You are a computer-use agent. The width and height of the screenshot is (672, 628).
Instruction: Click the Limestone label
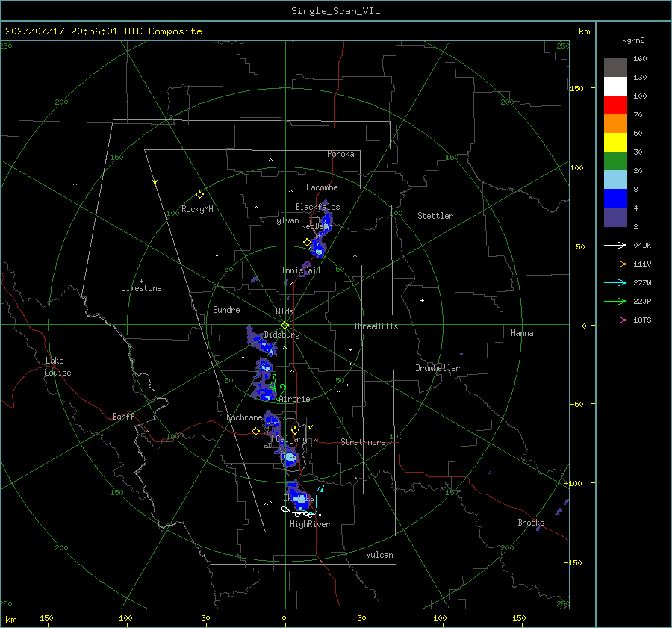141,288
